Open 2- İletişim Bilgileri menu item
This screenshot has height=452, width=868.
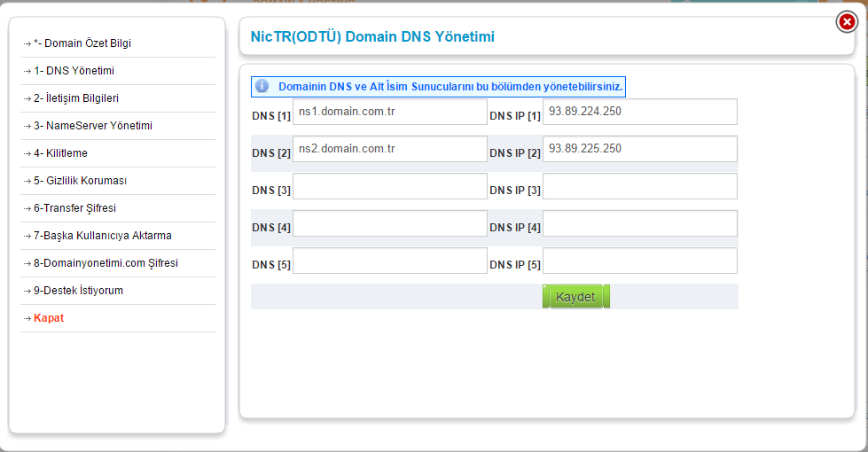[76, 97]
